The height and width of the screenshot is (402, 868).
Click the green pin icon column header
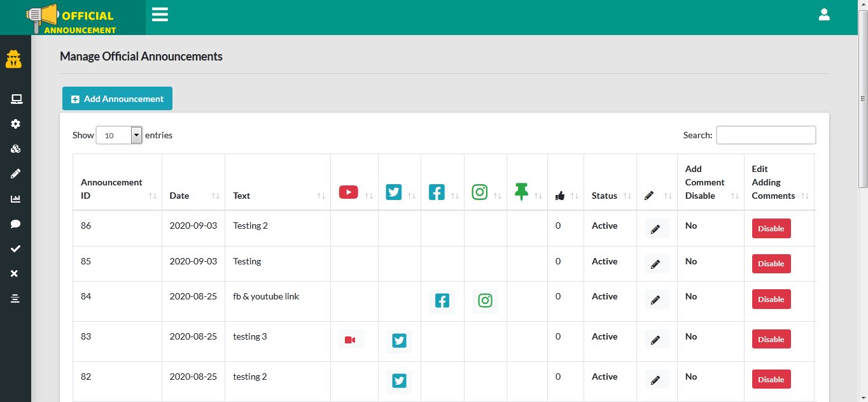pos(522,192)
